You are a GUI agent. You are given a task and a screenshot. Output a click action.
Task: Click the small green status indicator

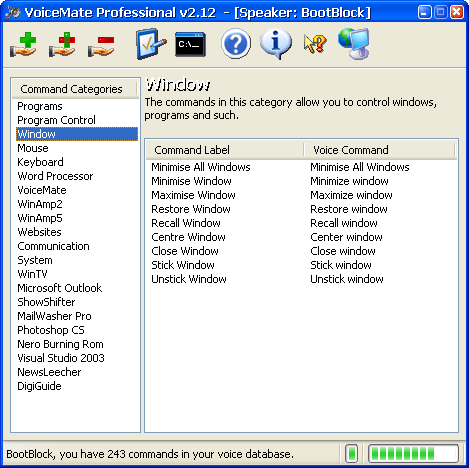(351, 454)
